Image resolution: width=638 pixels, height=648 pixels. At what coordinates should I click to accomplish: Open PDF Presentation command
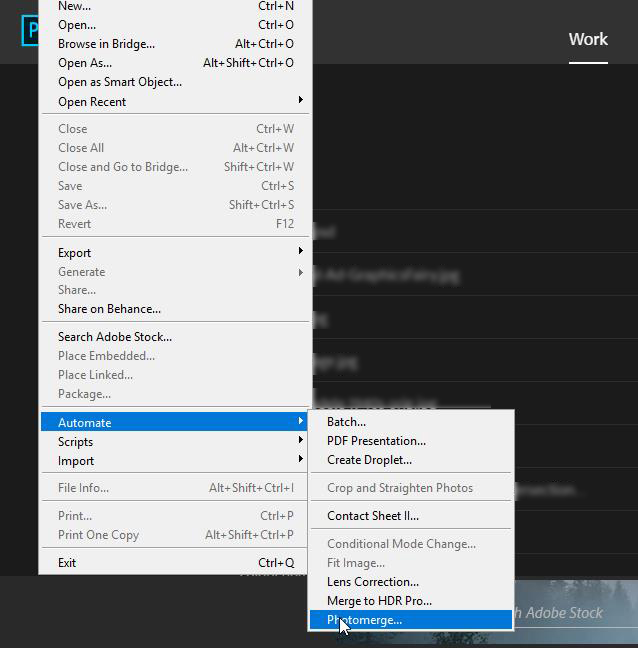pos(376,441)
